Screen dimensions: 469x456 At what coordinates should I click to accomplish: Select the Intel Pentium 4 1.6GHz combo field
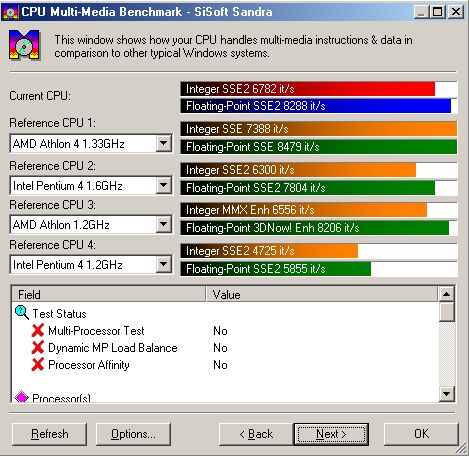[91, 185]
